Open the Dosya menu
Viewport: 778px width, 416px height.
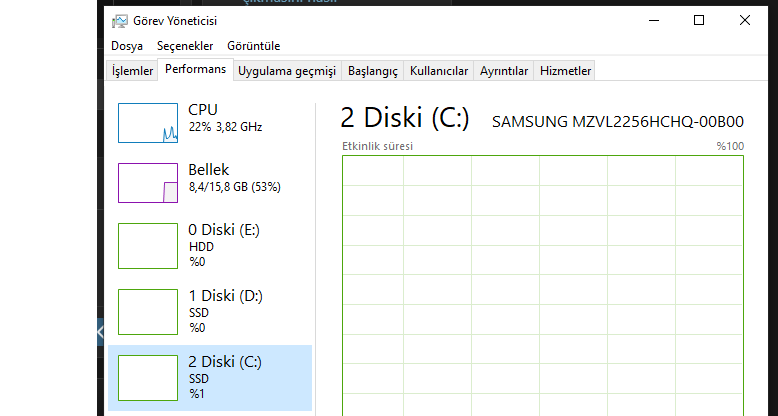point(127,46)
